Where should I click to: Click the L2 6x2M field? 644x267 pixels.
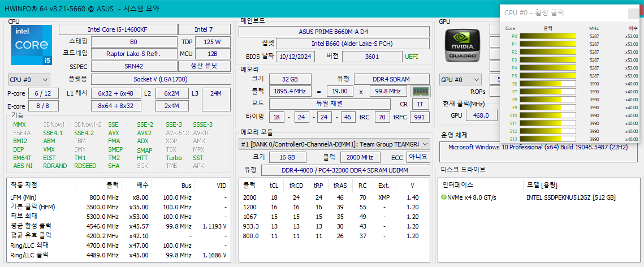172,94
